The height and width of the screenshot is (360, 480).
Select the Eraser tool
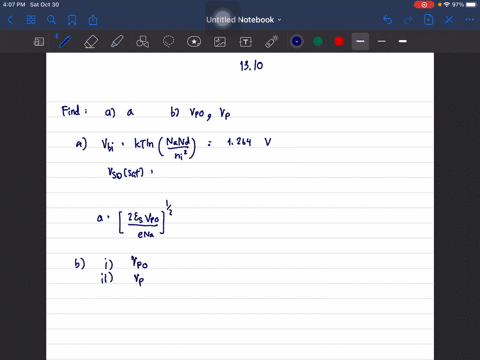[91, 42]
